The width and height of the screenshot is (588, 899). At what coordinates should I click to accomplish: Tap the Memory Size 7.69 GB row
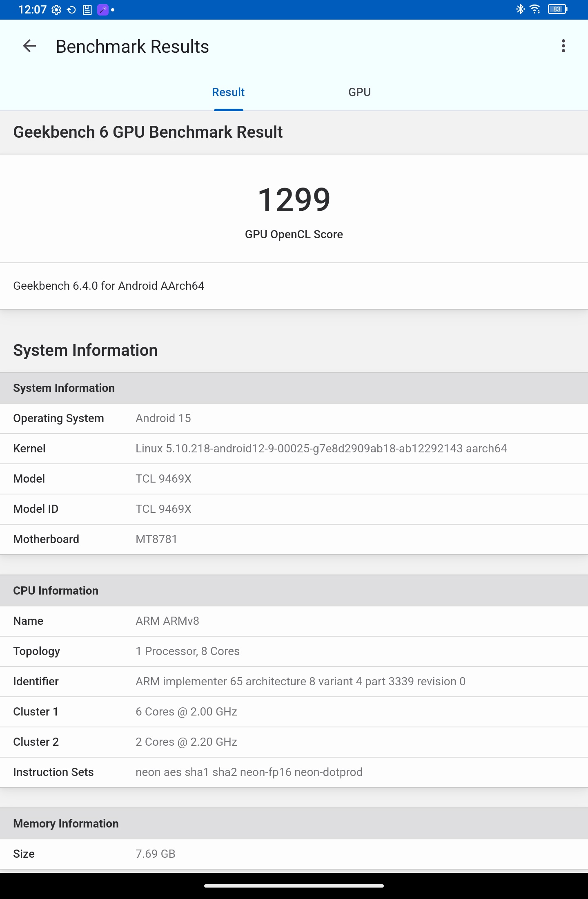click(x=294, y=854)
